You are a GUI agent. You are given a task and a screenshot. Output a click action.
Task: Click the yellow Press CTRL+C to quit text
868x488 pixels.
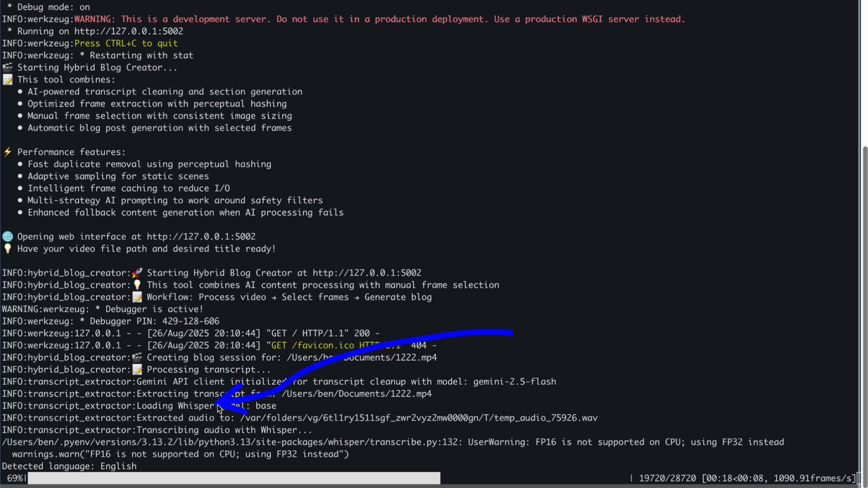126,43
